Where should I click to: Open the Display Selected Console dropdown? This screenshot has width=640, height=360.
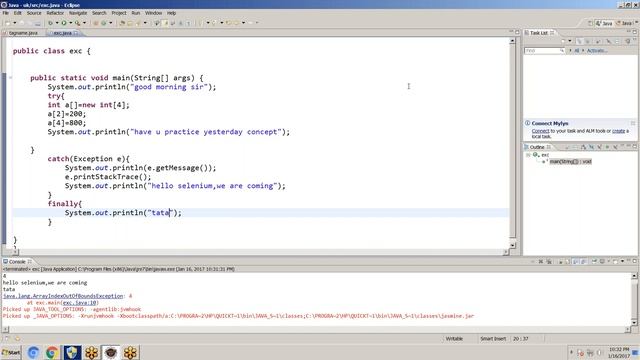point(609,261)
